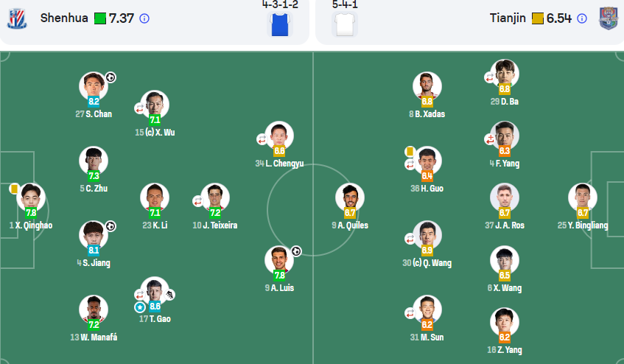Screen dimensions: 624x364
Task: Click the yellow card icon on X. Qinghao
Action: tap(14, 188)
